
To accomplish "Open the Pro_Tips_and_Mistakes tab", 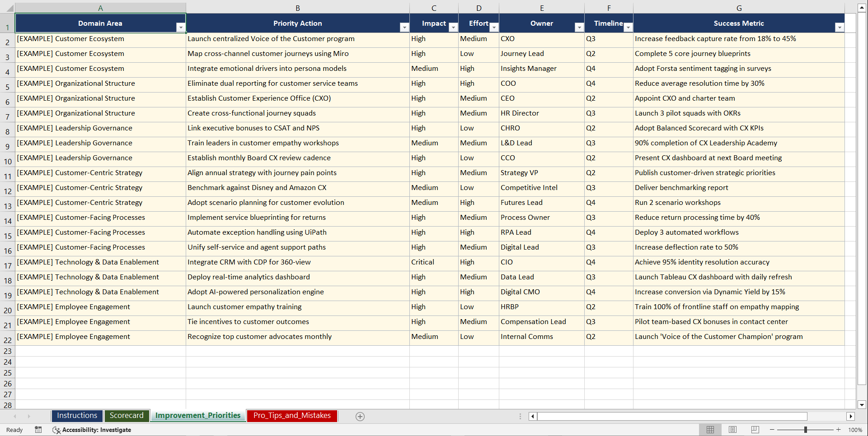I will click(x=291, y=416).
